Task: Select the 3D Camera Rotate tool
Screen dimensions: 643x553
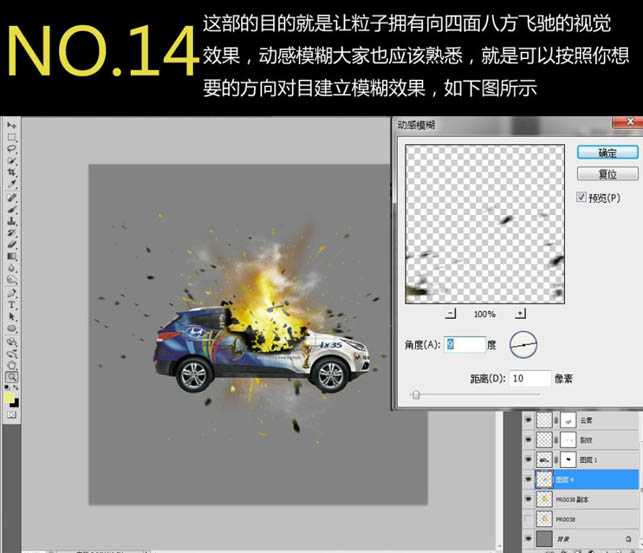Action: click(x=11, y=353)
